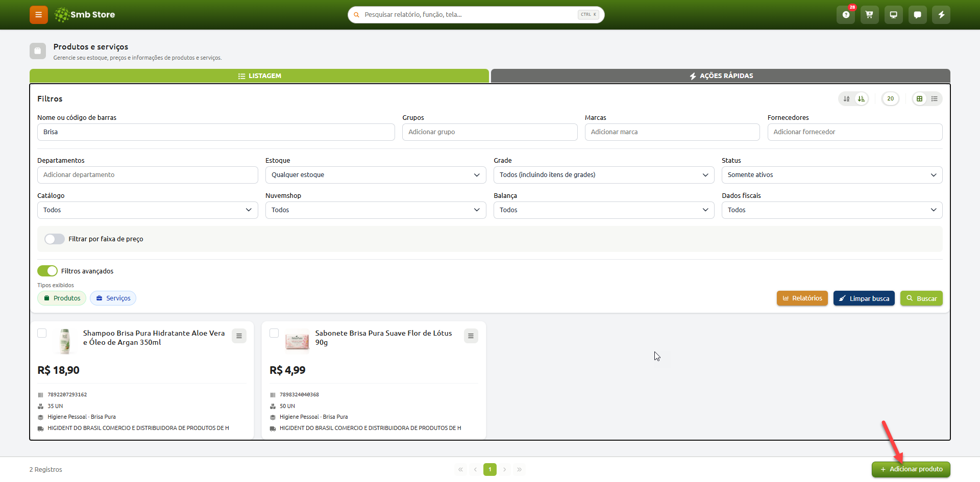Viewport: 980px width, 482px height.
Task: Go to next page of results
Action: coord(505,470)
